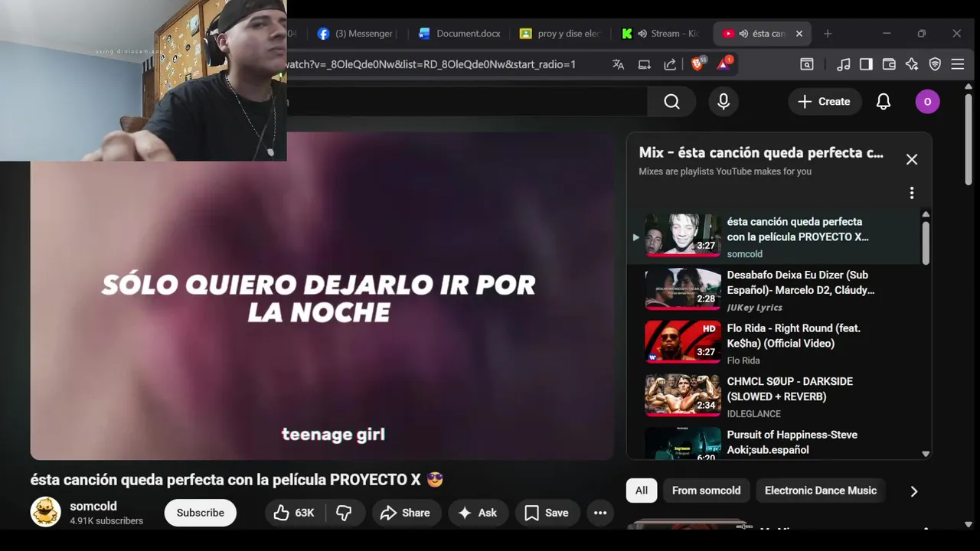980x551 pixels.
Task: Open the somcold channel name link
Action: tap(93, 506)
